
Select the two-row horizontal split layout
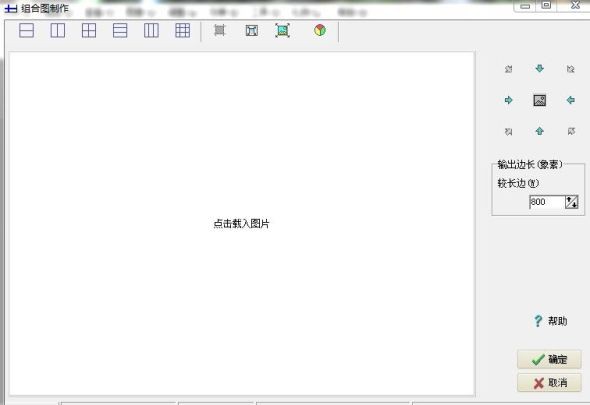pyautogui.click(x=26, y=30)
